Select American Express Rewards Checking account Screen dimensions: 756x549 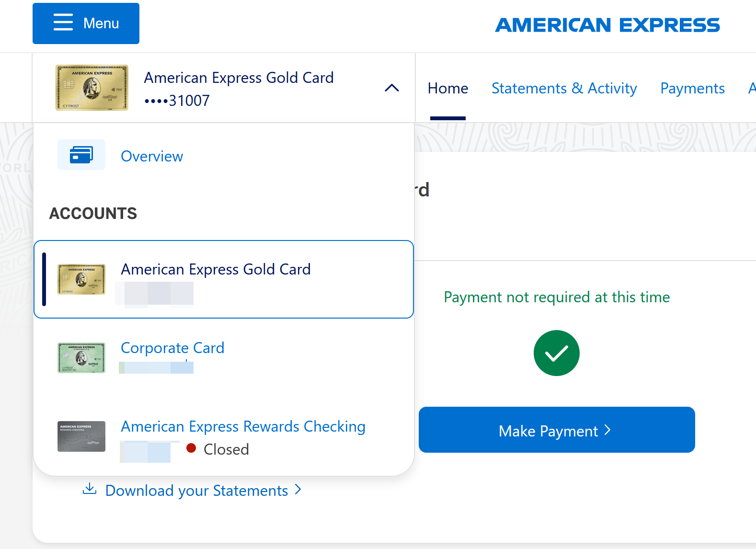243,426
